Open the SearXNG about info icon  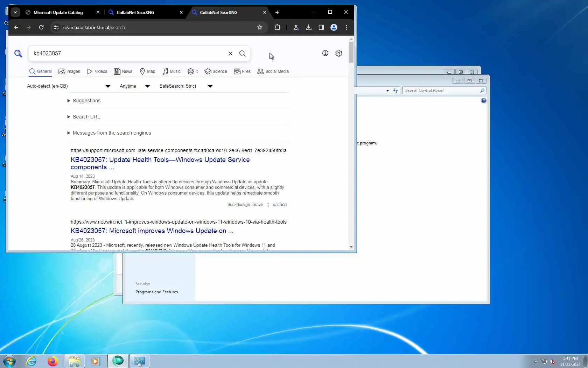click(x=325, y=53)
